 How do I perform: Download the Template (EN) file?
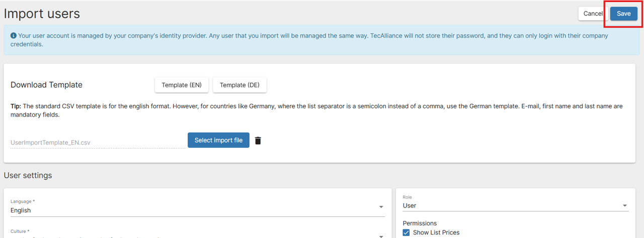(182, 85)
